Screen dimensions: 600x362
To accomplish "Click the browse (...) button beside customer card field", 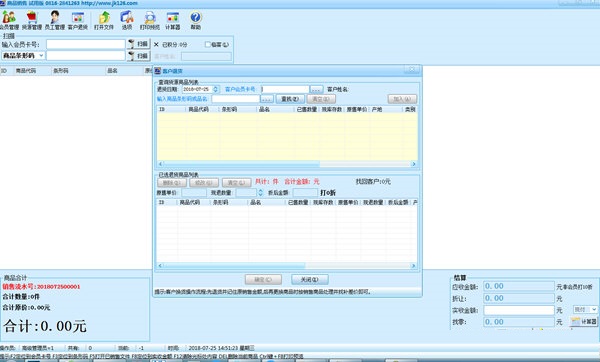I will tap(316, 89).
